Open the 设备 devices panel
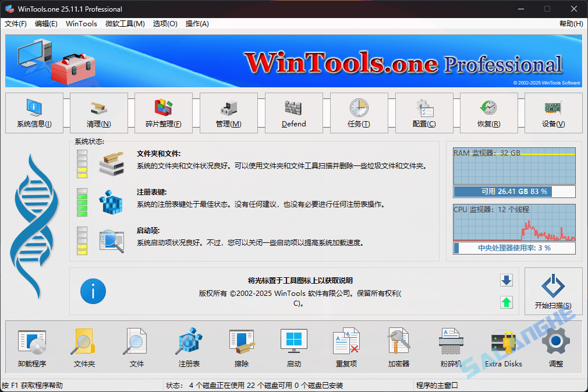The image size is (588, 392). [x=553, y=113]
